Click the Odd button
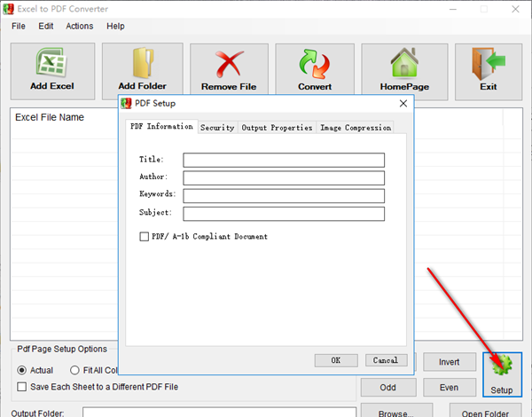 pos(388,388)
